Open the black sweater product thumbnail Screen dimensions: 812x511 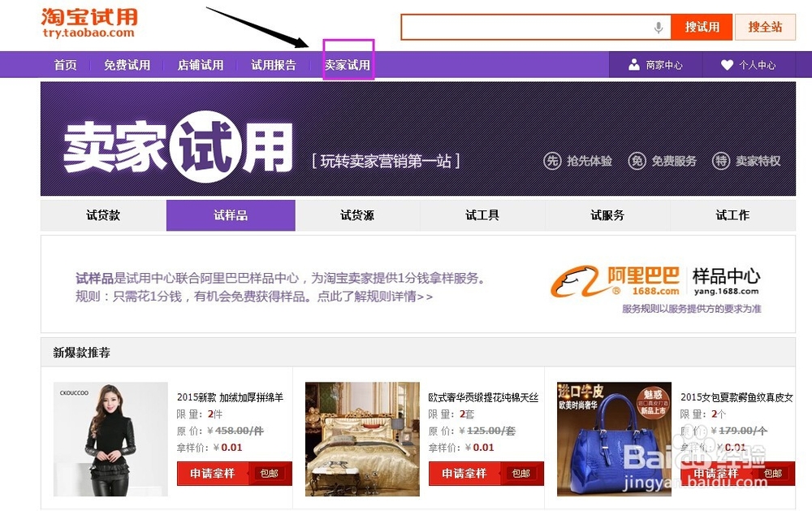pos(110,439)
